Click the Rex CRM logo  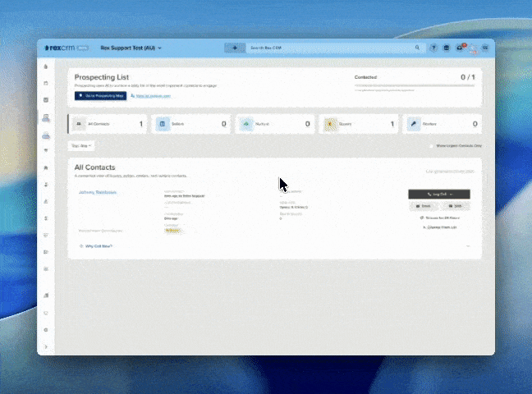[66, 48]
